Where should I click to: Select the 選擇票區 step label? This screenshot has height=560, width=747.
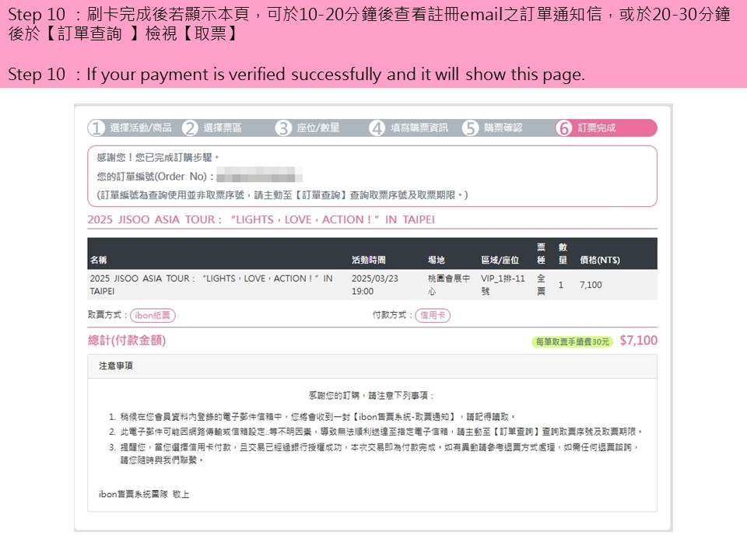pyautogui.click(x=223, y=128)
